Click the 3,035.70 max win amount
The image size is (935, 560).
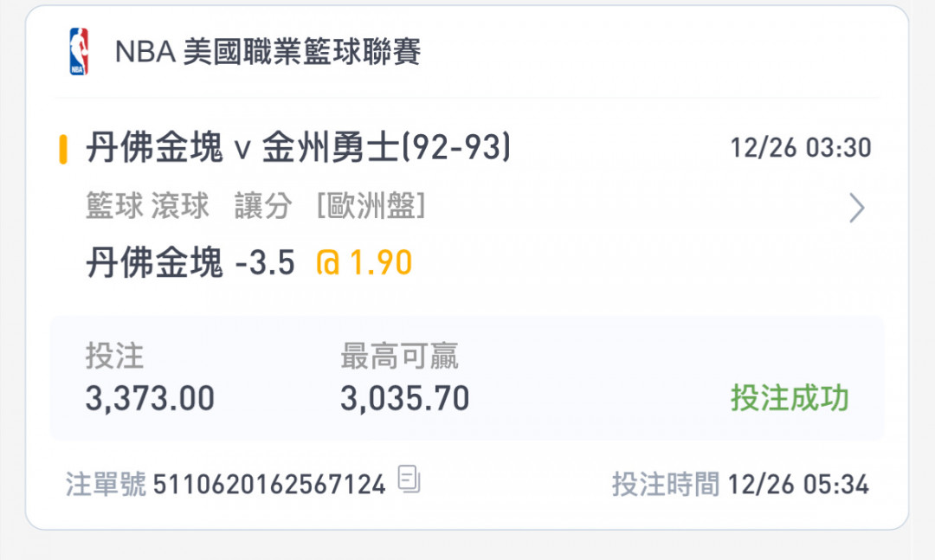point(405,398)
